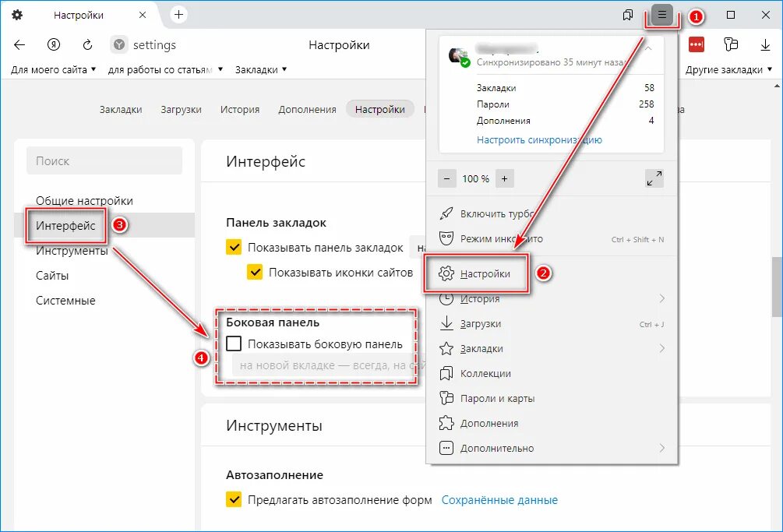This screenshot has width=783, height=532.
Task: Uncheck Показывать панель закладок
Action: coord(234,247)
